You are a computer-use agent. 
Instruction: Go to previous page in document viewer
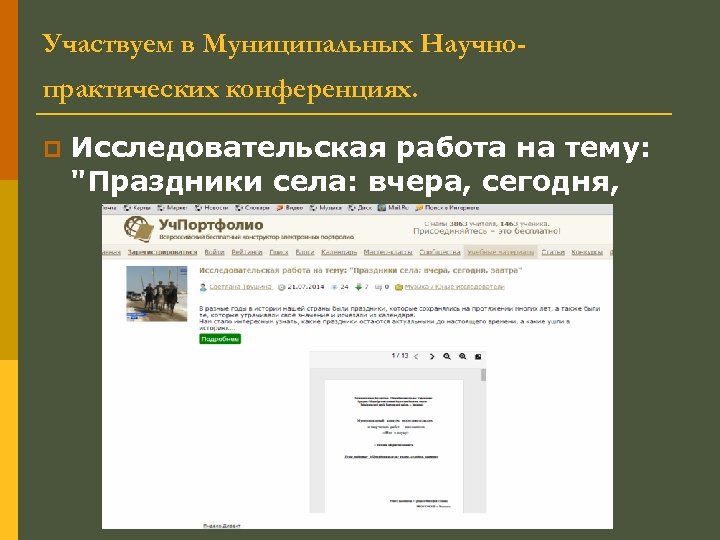point(416,357)
